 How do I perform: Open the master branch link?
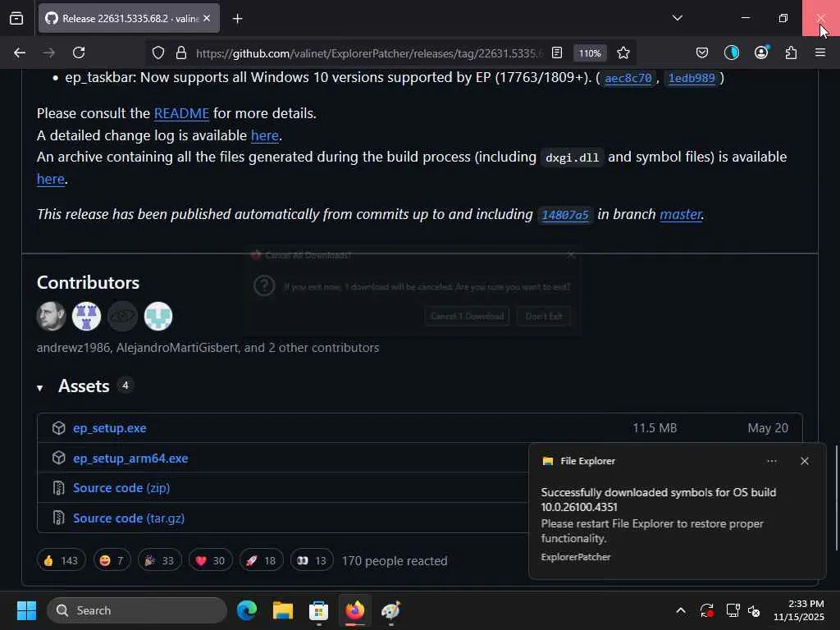click(x=680, y=214)
